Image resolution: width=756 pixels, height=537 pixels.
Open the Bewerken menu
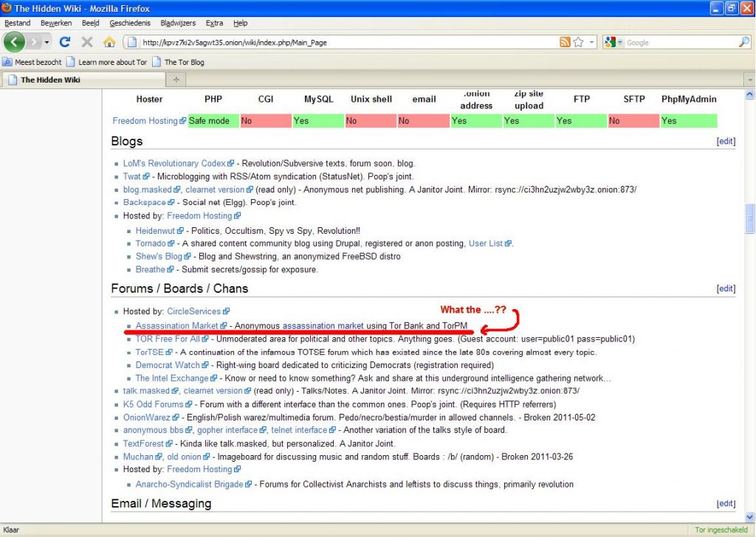pyautogui.click(x=56, y=23)
